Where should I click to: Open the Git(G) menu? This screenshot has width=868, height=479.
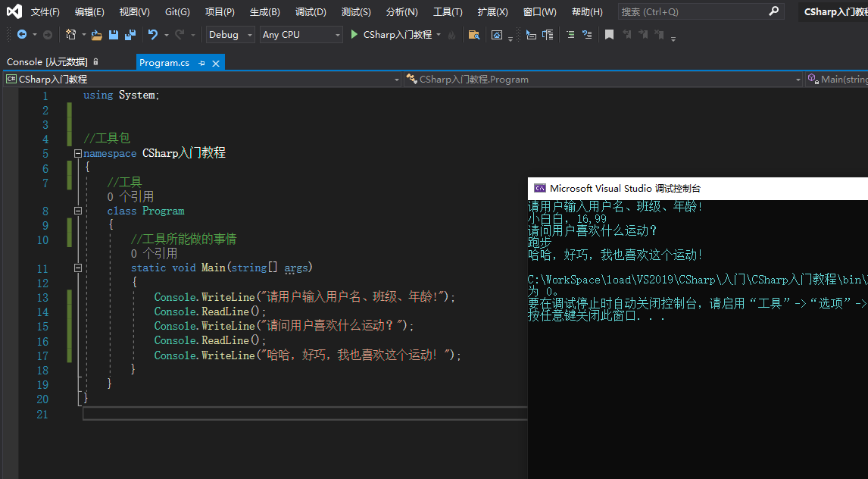click(x=178, y=11)
